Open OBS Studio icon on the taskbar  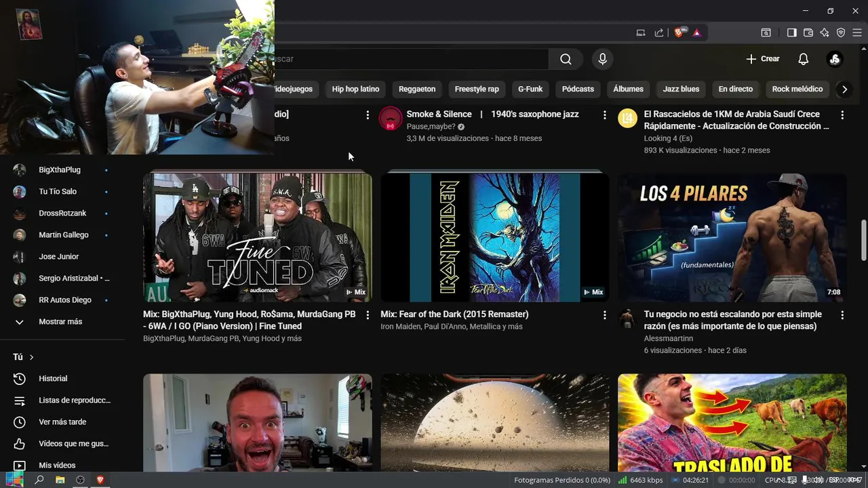tap(80, 480)
